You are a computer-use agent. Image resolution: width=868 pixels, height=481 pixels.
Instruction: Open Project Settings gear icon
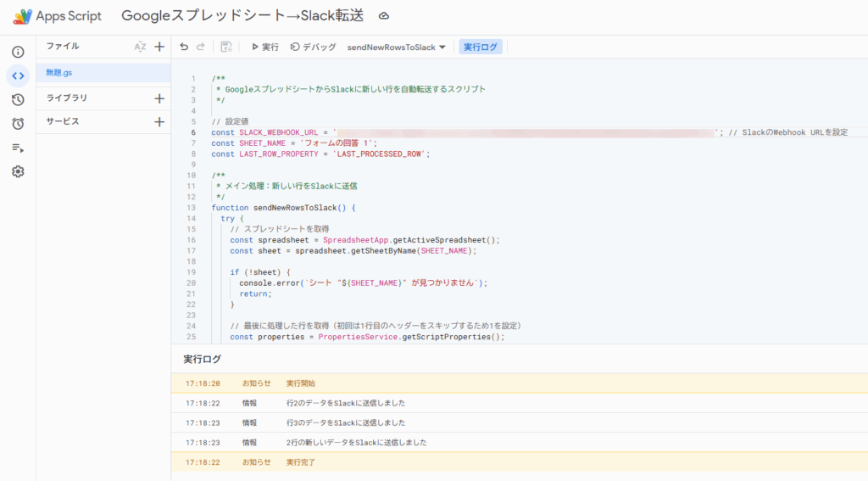[x=19, y=171]
